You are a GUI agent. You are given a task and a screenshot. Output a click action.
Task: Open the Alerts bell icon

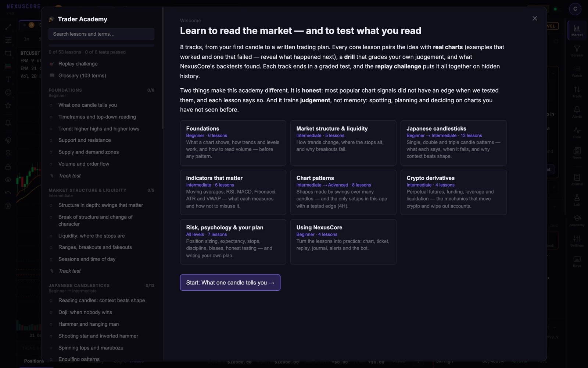577,112
